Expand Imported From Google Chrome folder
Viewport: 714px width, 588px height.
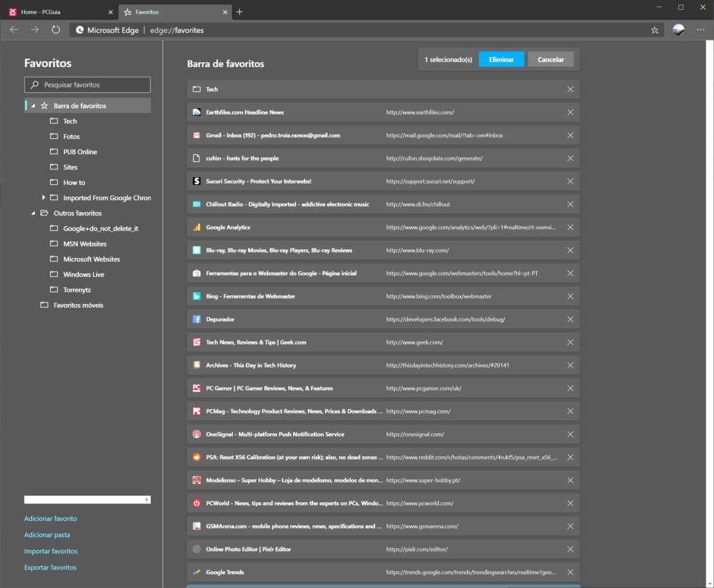(43, 197)
